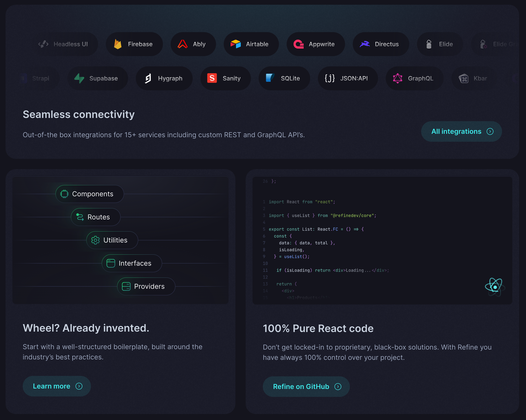Click the Supabase lightning bolt icon
This screenshot has width=526, height=420.
pos(79,78)
